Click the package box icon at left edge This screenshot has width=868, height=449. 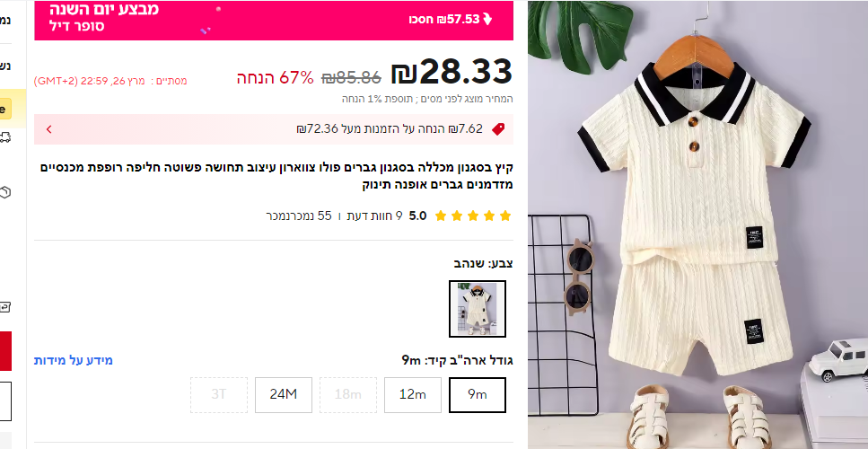tap(5, 192)
